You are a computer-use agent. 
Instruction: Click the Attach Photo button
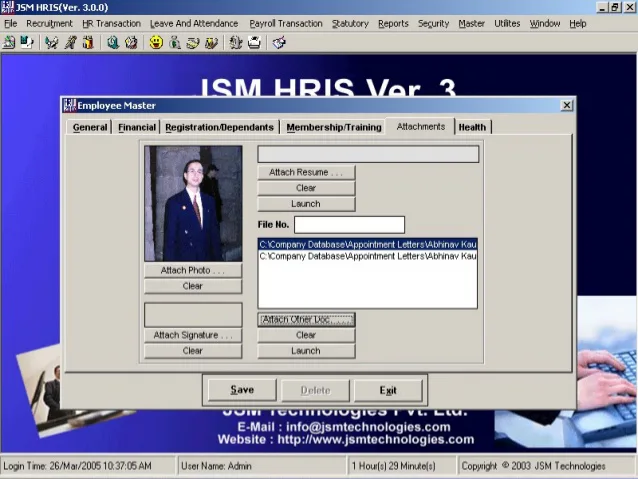pyautogui.click(x=193, y=270)
